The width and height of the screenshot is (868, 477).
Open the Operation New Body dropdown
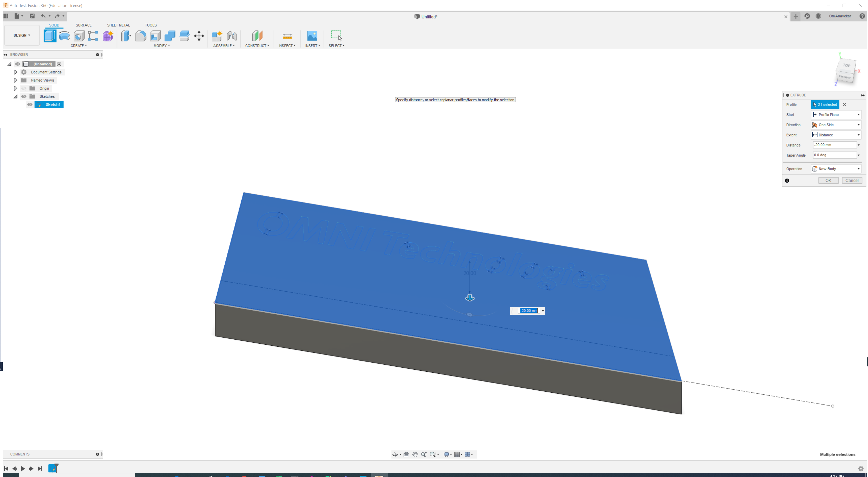pyautogui.click(x=836, y=169)
